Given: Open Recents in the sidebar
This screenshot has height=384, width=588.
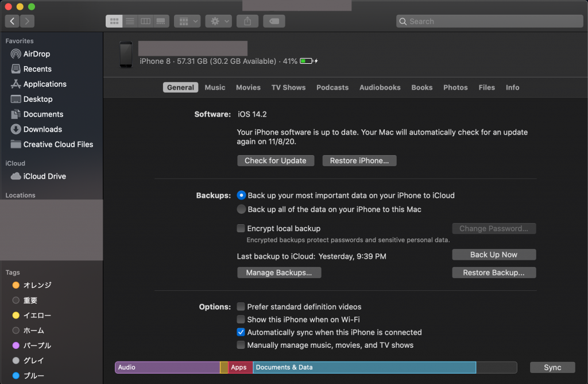Looking at the screenshot, I should click(31, 69).
